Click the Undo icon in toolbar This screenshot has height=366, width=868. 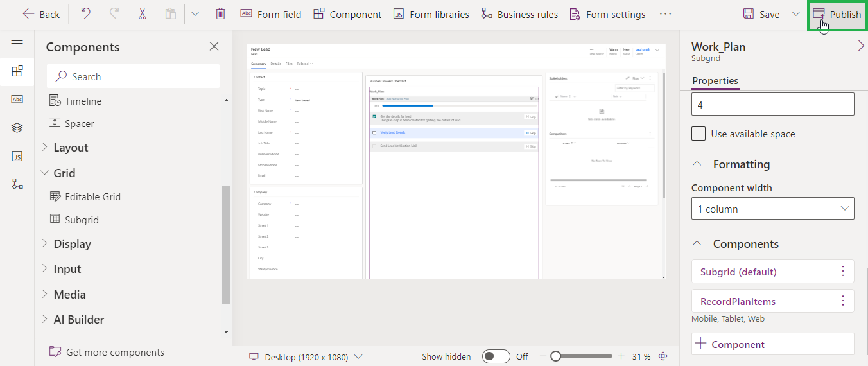(85, 14)
